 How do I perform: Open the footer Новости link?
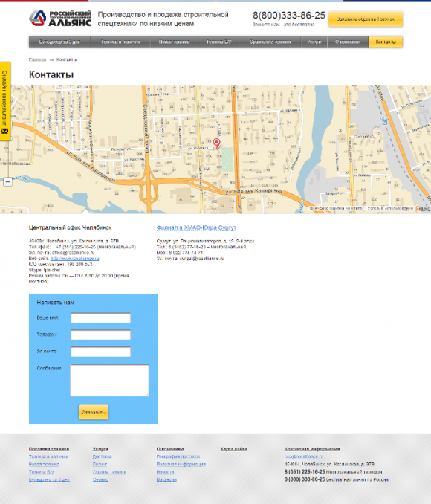(x=165, y=472)
